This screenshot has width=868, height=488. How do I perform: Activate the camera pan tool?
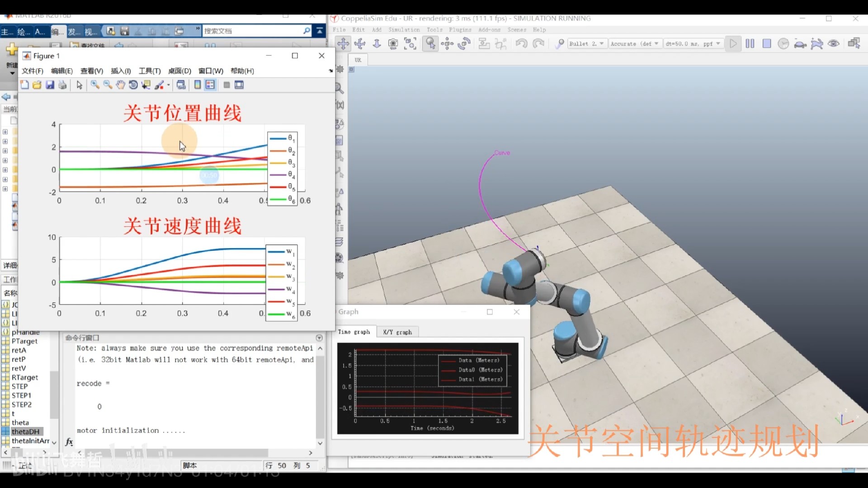point(344,43)
